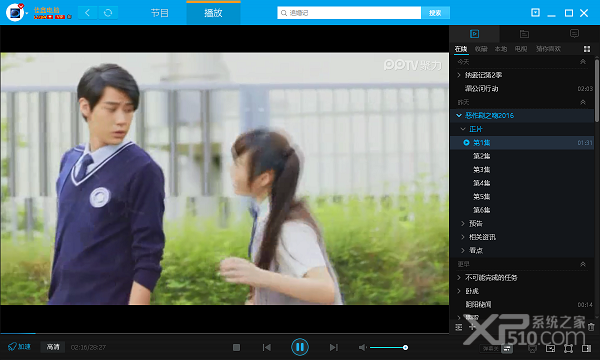The height and width of the screenshot is (360, 600).
Task: Go back using the left arrow button
Action: click(88, 13)
